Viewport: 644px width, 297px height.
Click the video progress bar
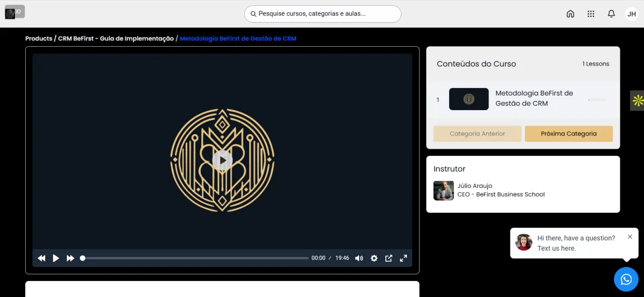[195, 258]
